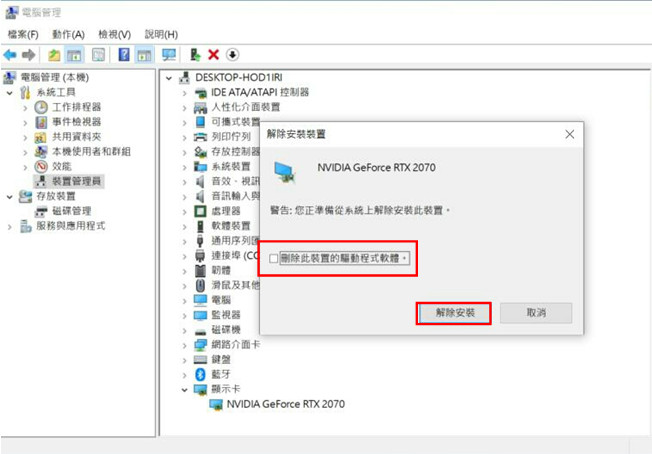Open the 動作(A) menu

[68, 34]
